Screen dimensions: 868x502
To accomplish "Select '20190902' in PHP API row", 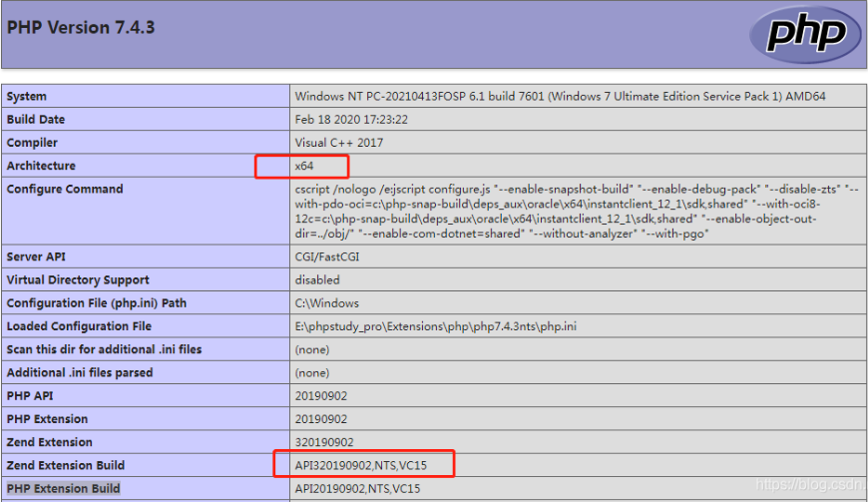I will click(x=321, y=396).
